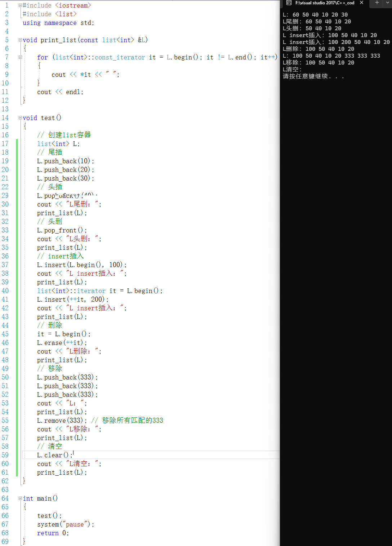
Task: Click line number 17 in the gutter
Action: (x=5, y=144)
